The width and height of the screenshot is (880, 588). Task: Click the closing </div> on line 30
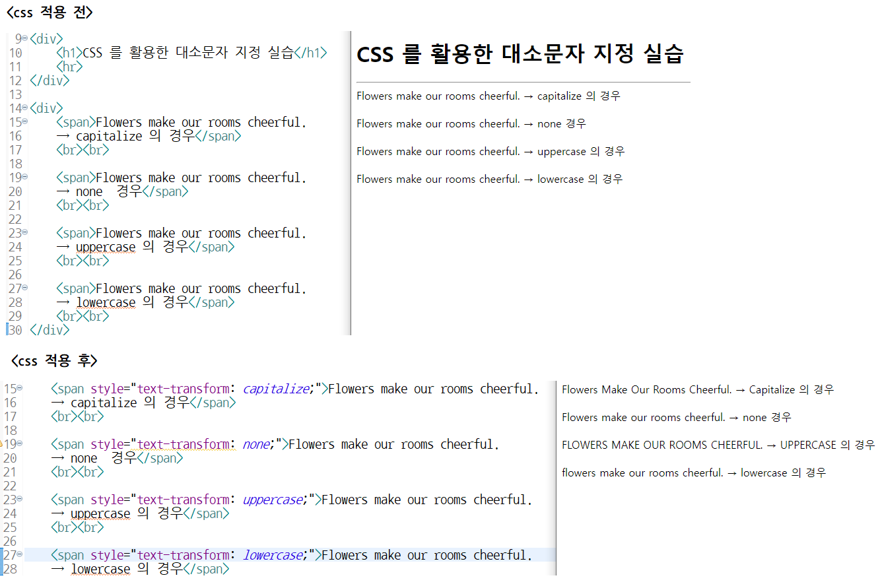pyautogui.click(x=50, y=330)
